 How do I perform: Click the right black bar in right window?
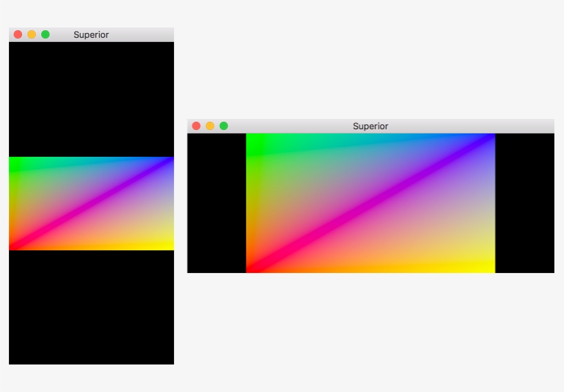(524, 203)
